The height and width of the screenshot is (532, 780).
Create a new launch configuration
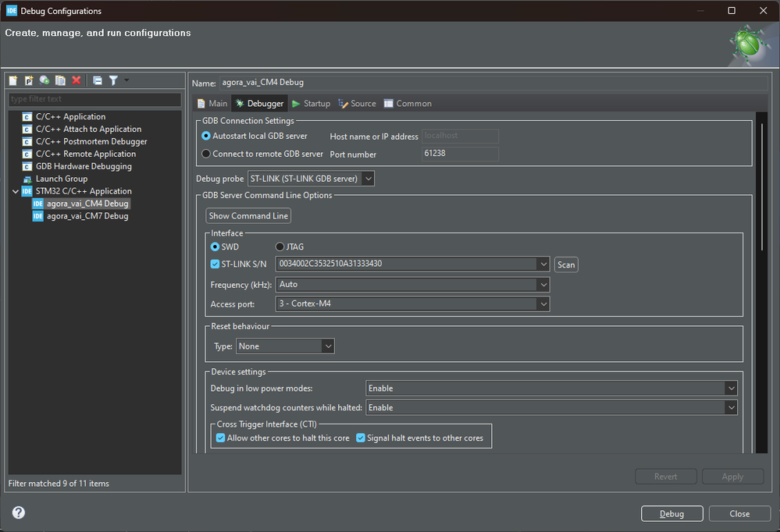tap(12, 80)
